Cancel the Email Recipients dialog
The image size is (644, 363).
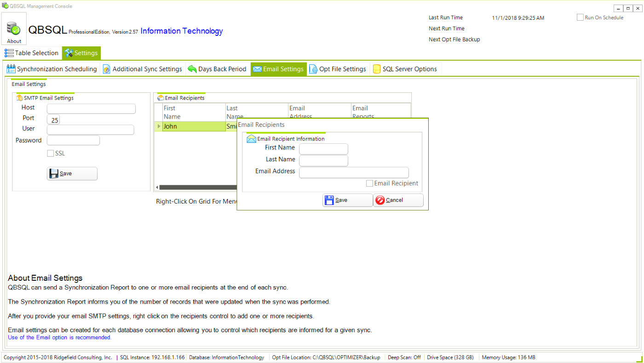[x=398, y=200]
